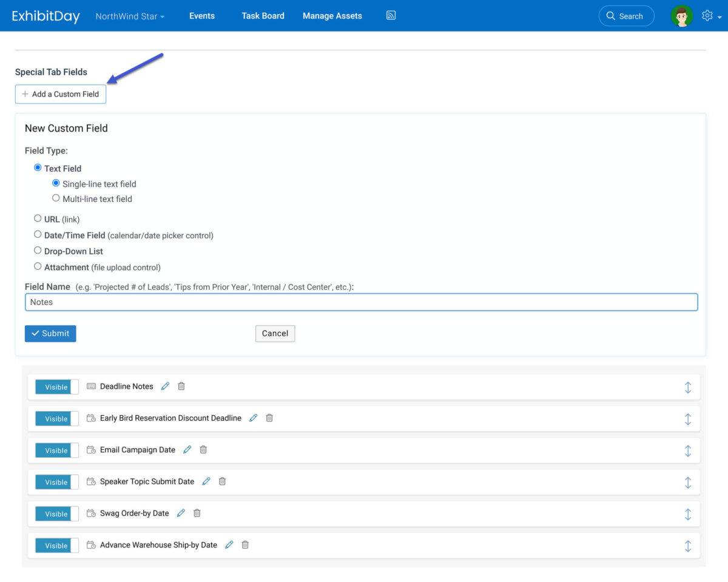Toggle visibility of Email Campaign Date
The width and height of the screenshot is (728, 582).
point(56,450)
